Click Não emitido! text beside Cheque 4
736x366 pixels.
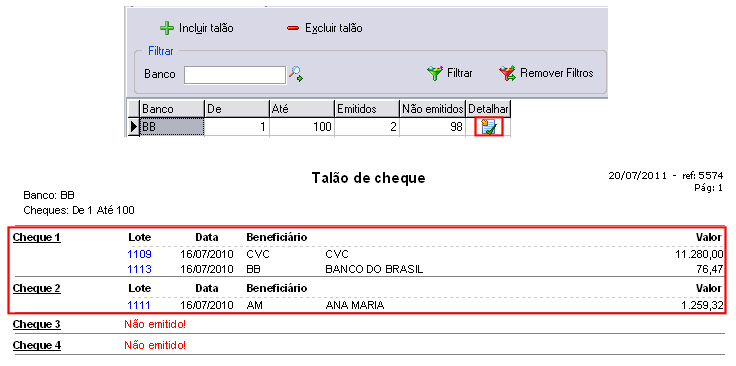155,345
